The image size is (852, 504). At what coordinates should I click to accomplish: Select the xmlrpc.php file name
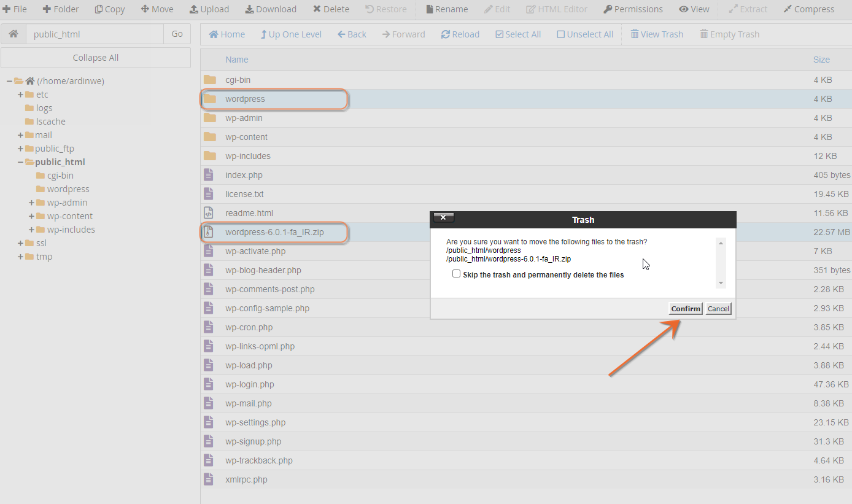coord(246,479)
